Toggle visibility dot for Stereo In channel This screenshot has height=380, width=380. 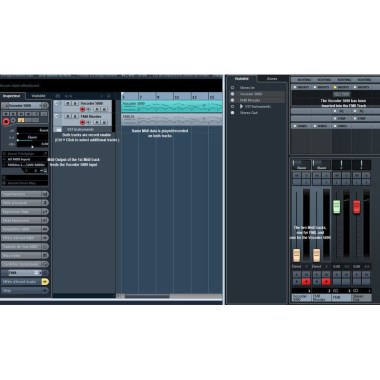click(233, 88)
